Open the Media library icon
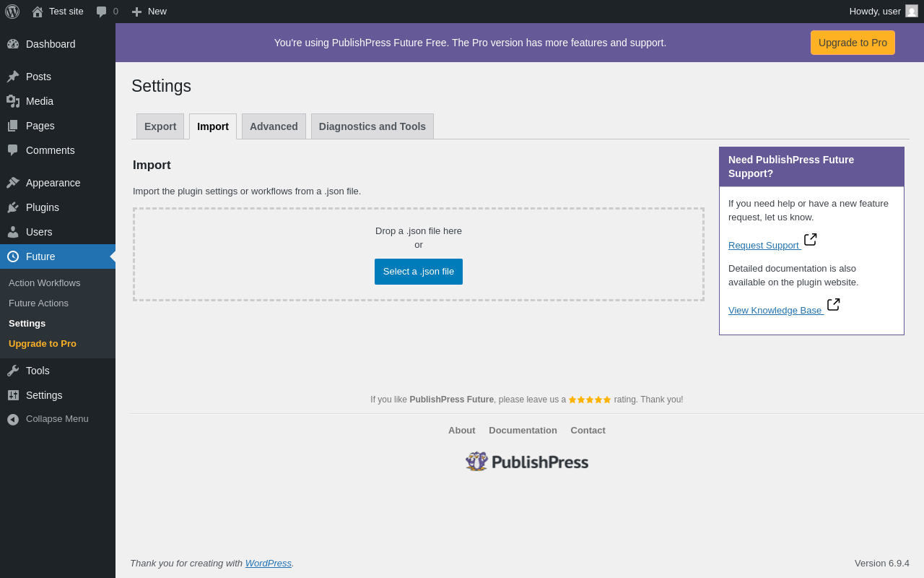Screen dimensions: 924x578 pyautogui.click(x=13, y=101)
